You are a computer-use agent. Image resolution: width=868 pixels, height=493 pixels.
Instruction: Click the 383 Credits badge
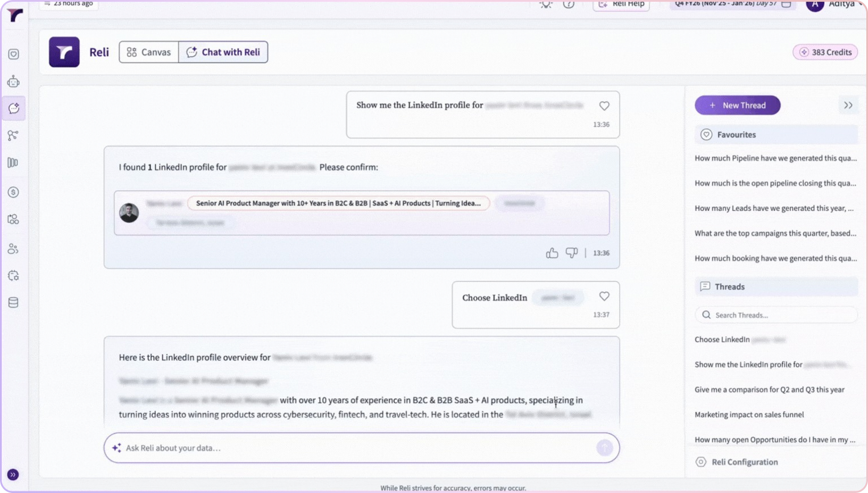tap(825, 52)
